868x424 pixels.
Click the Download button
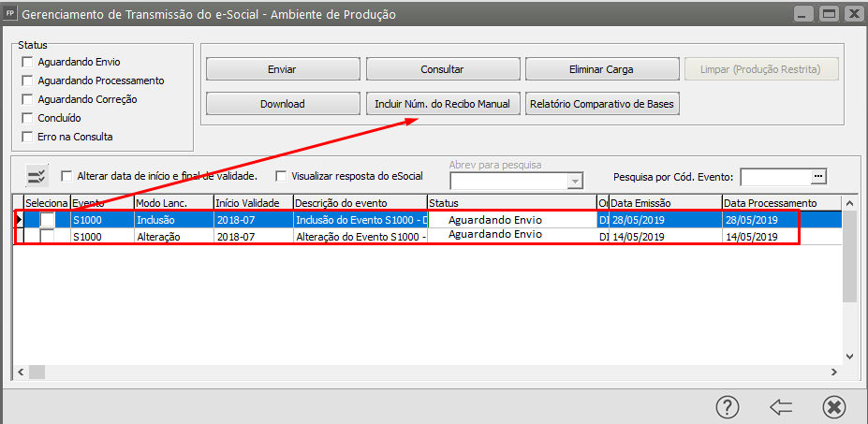tap(283, 104)
